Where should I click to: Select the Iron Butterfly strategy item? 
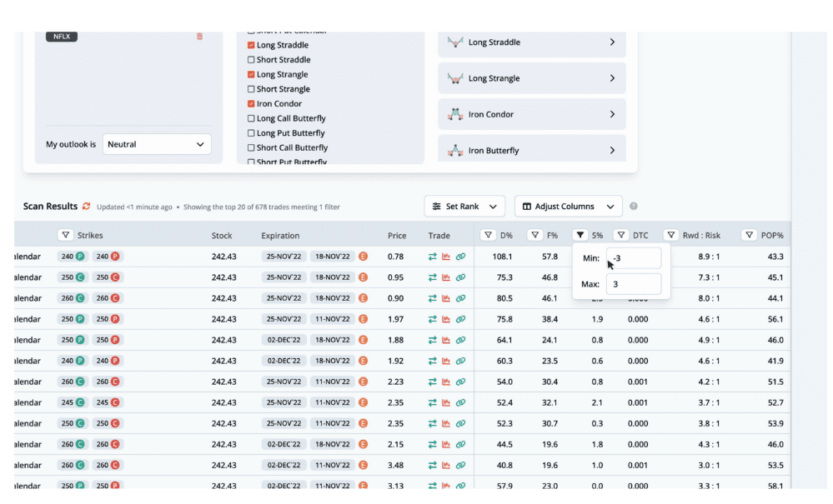pos(531,151)
